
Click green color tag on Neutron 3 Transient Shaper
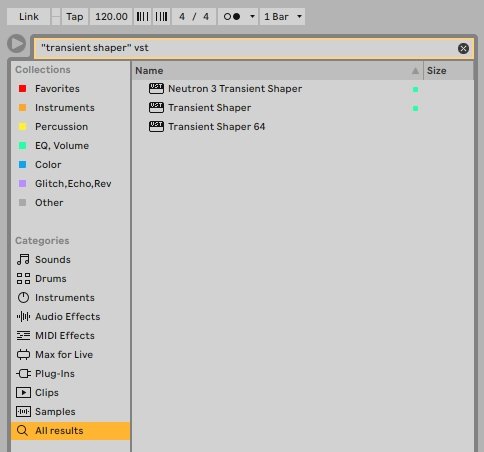415,89
